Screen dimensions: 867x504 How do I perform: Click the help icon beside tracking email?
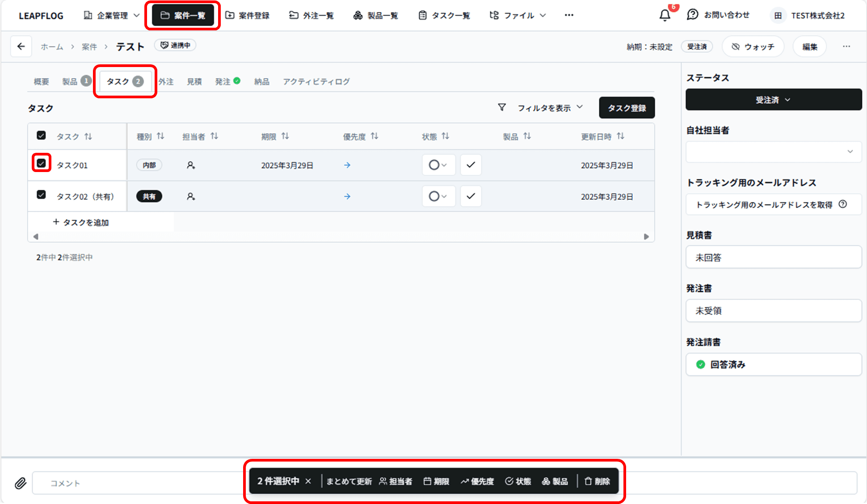coord(843,204)
